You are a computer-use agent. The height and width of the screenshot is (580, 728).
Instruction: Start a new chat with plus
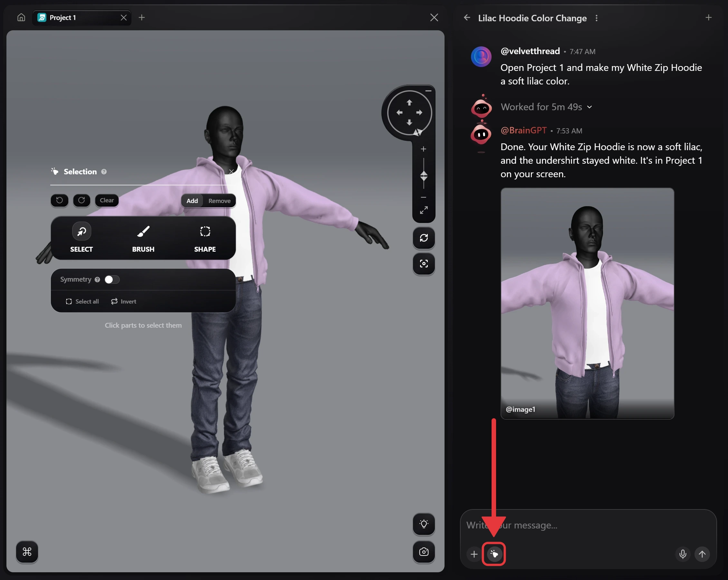click(x=708, y=18)
